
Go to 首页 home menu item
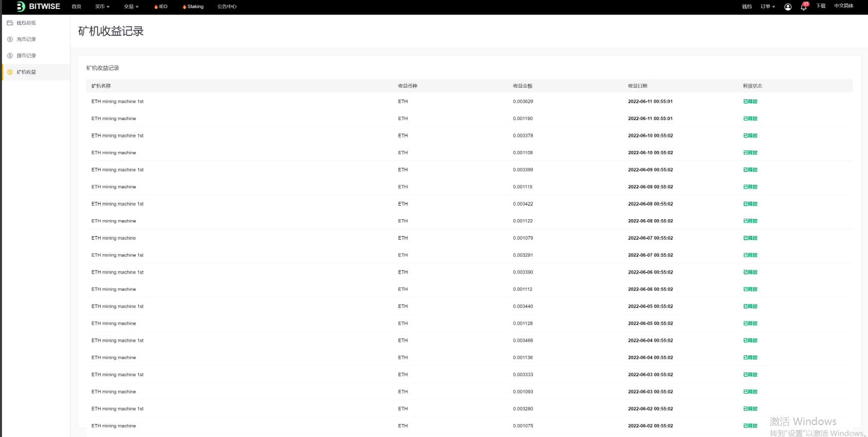[x=76, y=7]
